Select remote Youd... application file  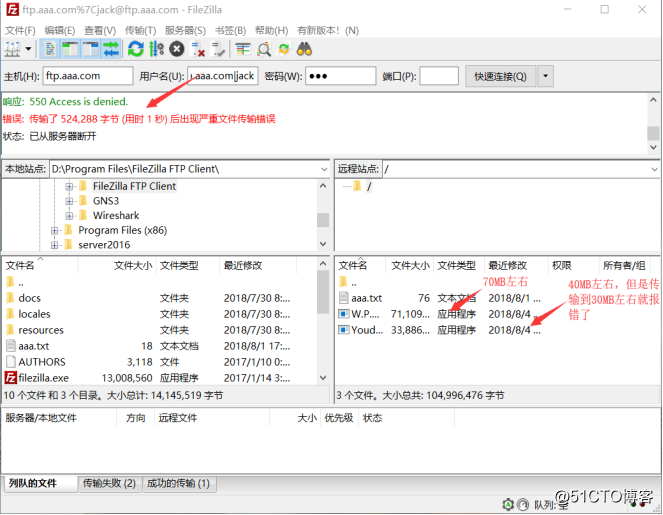click(367, 330)
